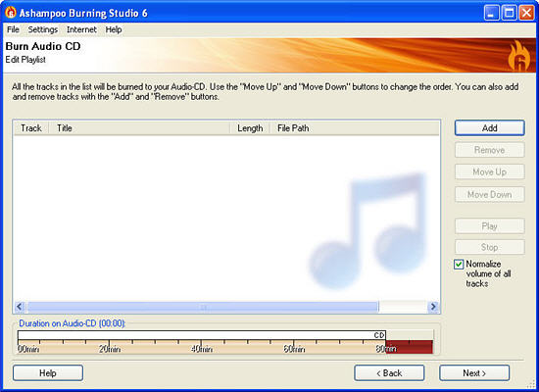The image size is (539, 392).
Task: Click the horizontal scrollbar thumb in track list
Action: tap(203, 306)
